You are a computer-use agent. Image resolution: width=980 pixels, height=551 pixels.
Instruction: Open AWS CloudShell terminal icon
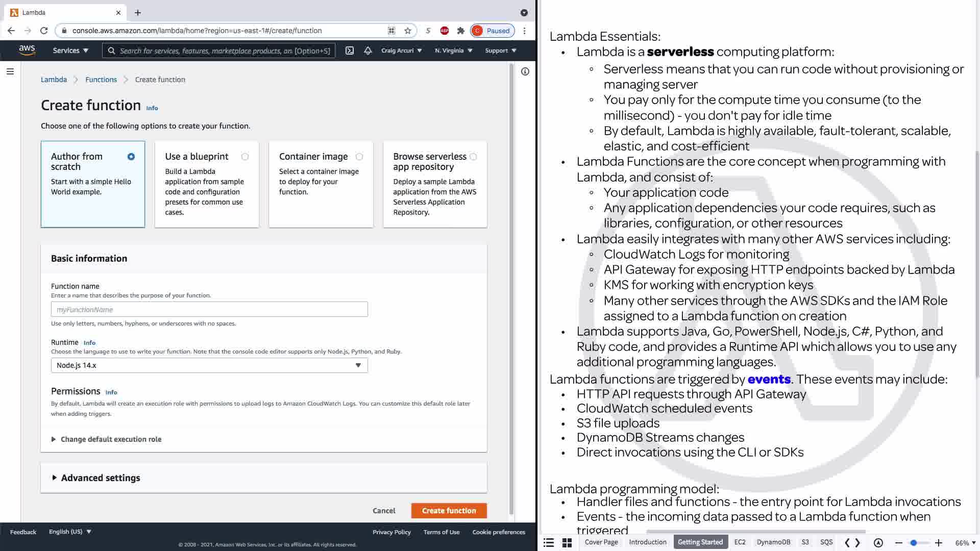point(350,51)
